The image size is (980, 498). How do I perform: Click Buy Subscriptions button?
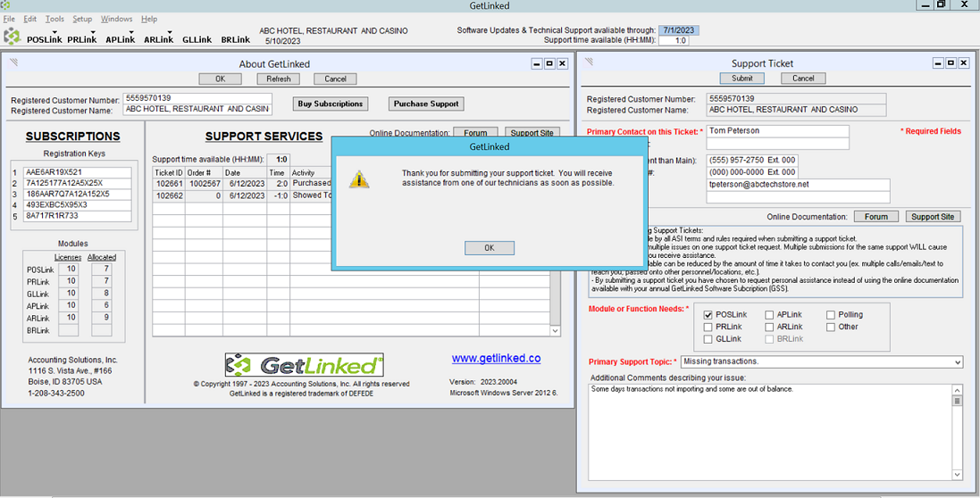click(331, 104)
